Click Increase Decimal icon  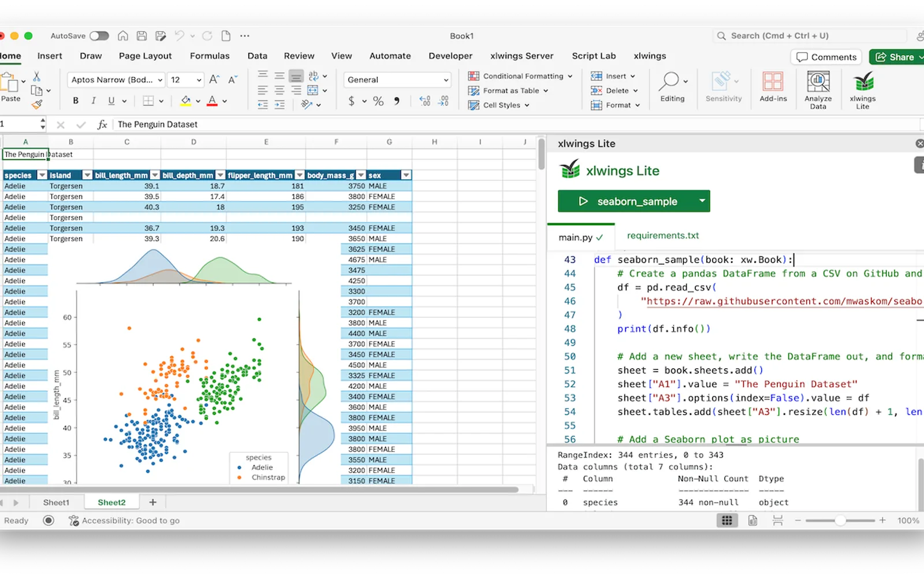(x=425, y=101)
